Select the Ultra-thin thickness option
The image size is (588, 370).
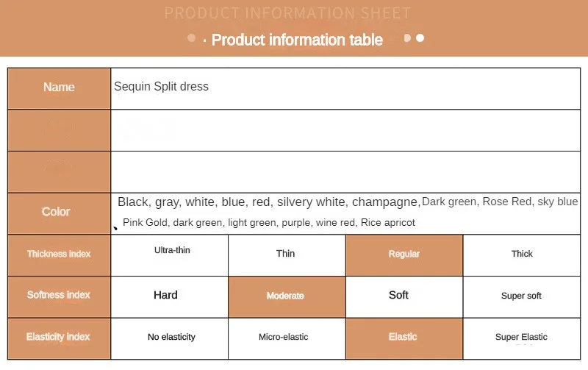coord(172,251)
